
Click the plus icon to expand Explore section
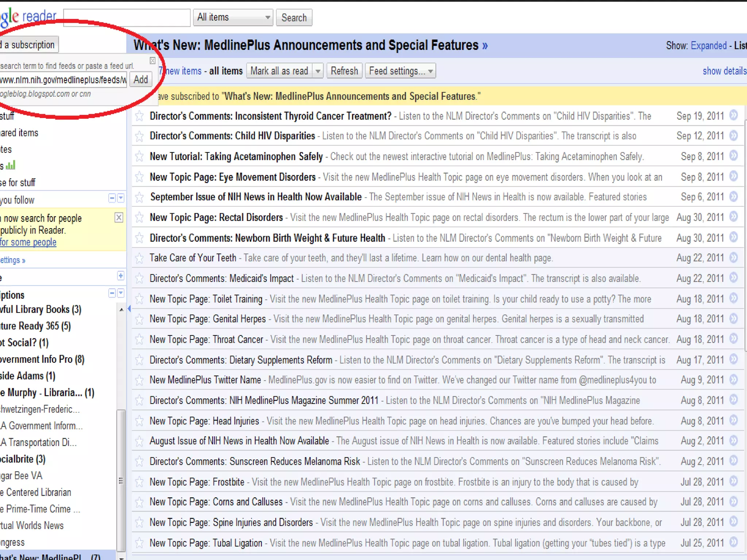pos(121,276)
